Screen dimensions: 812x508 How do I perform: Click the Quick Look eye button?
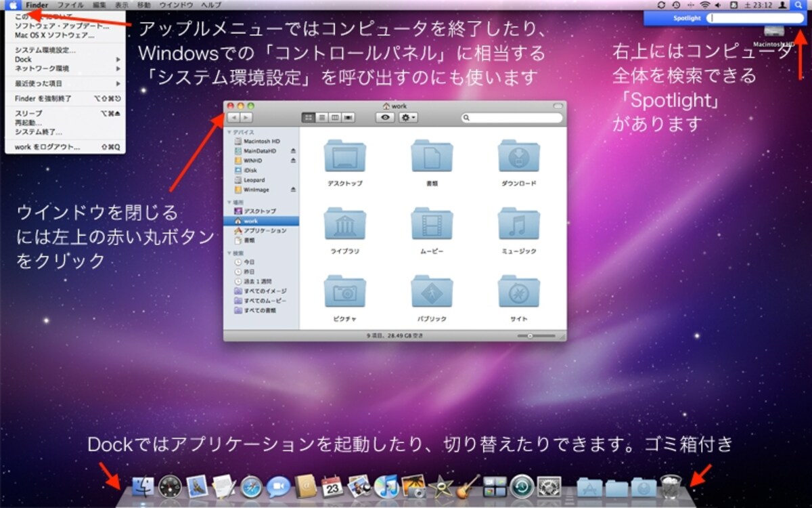click(x=386, y=117)
